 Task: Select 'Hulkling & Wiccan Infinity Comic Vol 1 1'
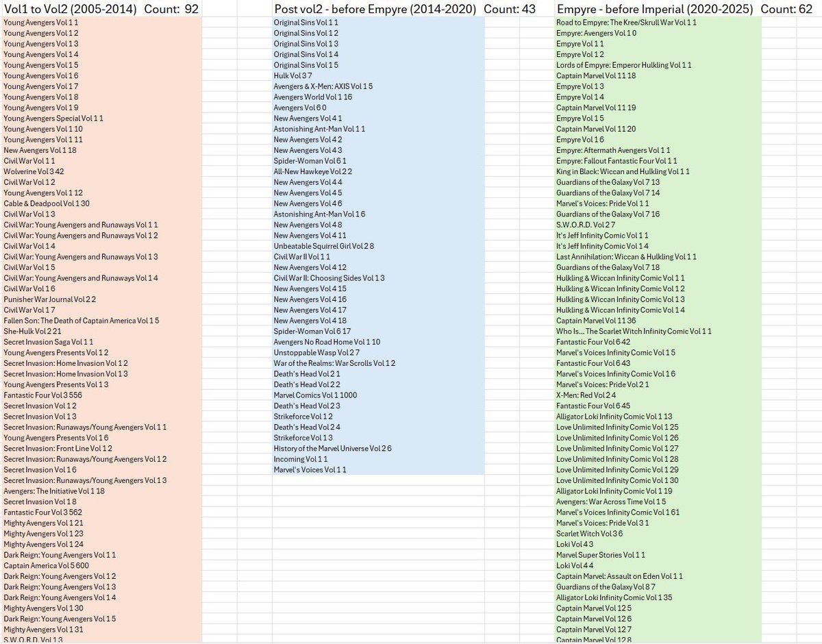point(621,278)
